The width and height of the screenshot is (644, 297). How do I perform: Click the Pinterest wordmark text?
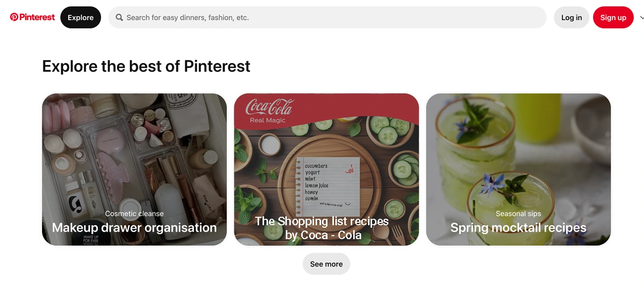(x=37, y=17)
